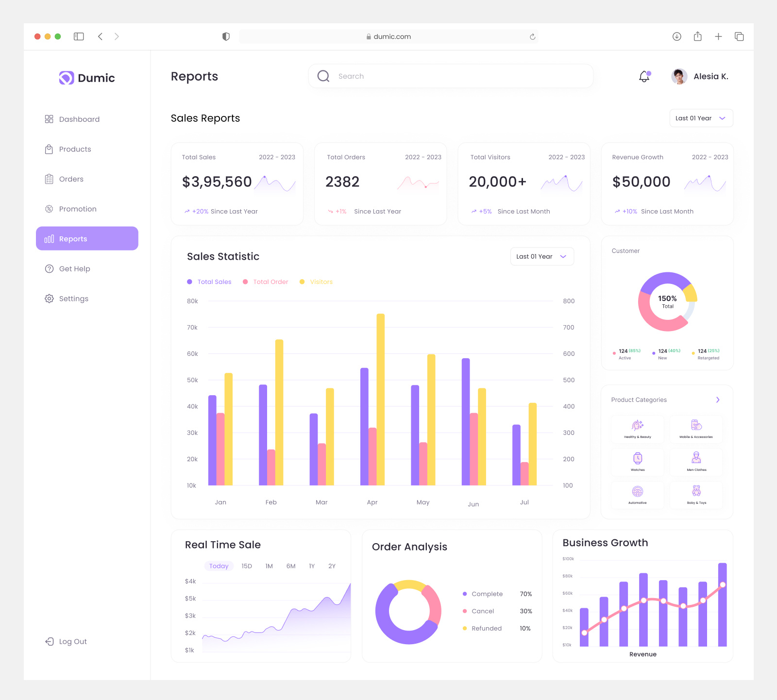Open Products via sidebar bag icon
The width and height of the screenshot is (777, 700).
pyautogui.click(x=49, y=149)
